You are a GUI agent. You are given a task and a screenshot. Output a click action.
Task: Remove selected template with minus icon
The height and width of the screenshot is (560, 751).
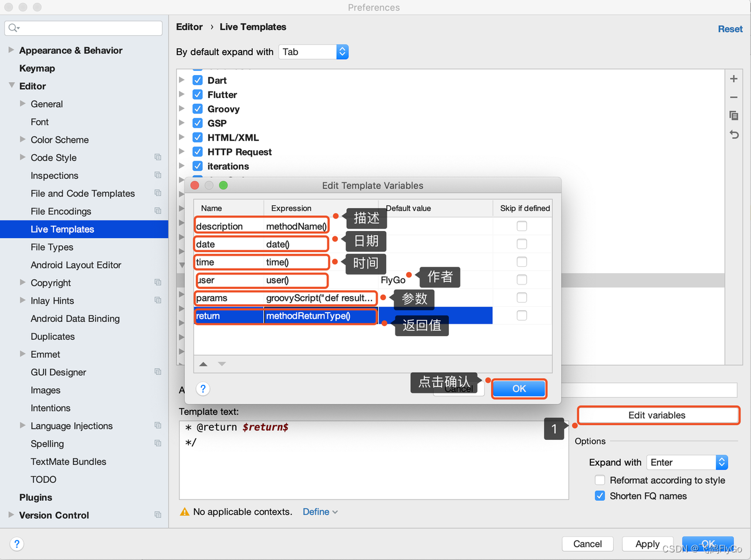(733, 97)
